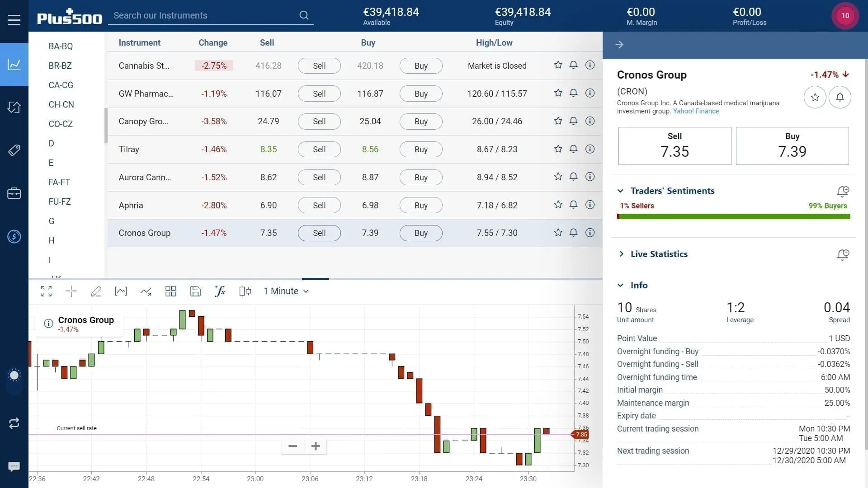Open the hamburger main menu
Screen dimensions: 868x488
click(14, 20)
